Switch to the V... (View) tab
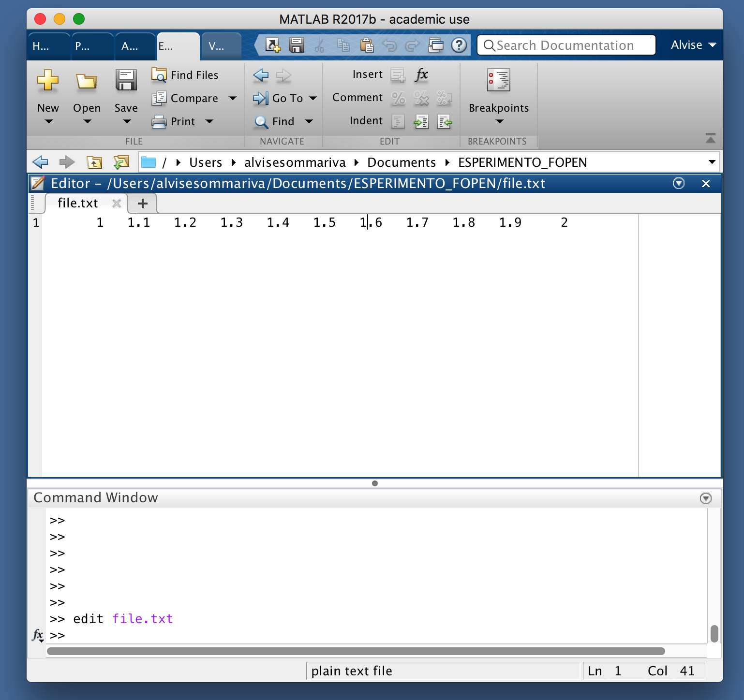Image resolution: width=744 pixels, height=700 pixels. point(221,46)
